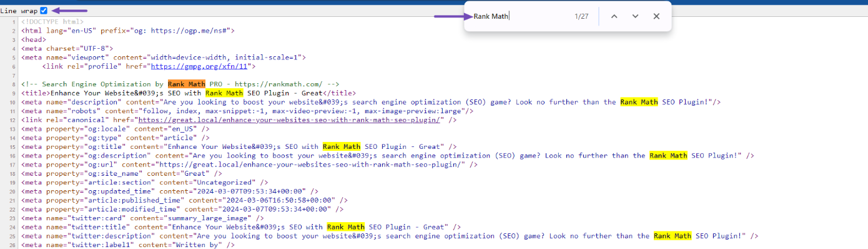
Task: Click the meta robots line
Action: tap(247, 111)
